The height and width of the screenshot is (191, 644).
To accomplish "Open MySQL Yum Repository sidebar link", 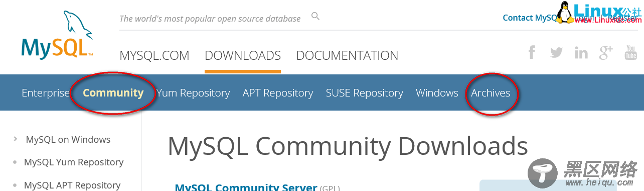I will [74, 162].
